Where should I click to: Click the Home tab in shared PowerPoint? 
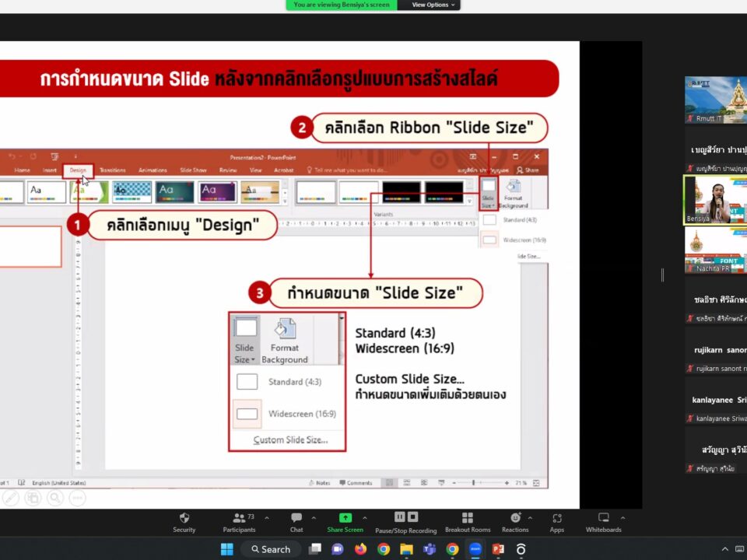coord(22,170)
